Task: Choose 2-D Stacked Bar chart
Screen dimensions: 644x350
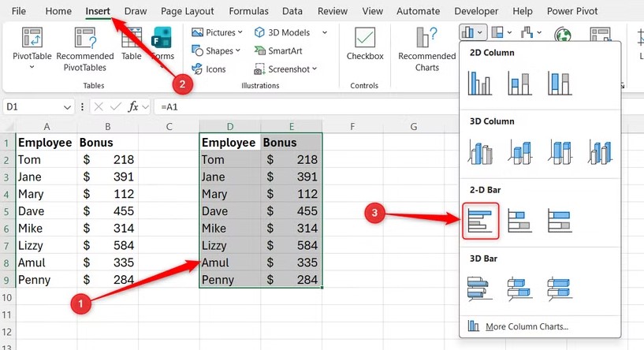Action: tap(519, 221)
